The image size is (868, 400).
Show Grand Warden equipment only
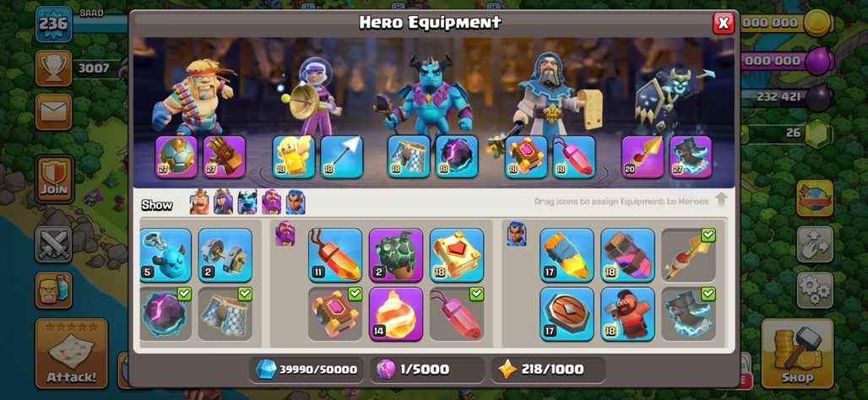pyautogui.click(x=271, y=202)
